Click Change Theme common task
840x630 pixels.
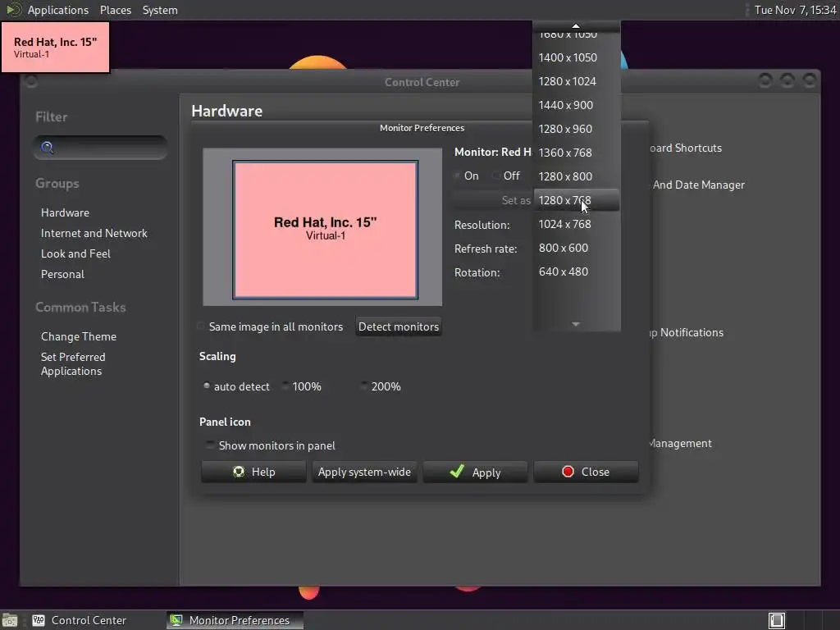click(79, 336)
